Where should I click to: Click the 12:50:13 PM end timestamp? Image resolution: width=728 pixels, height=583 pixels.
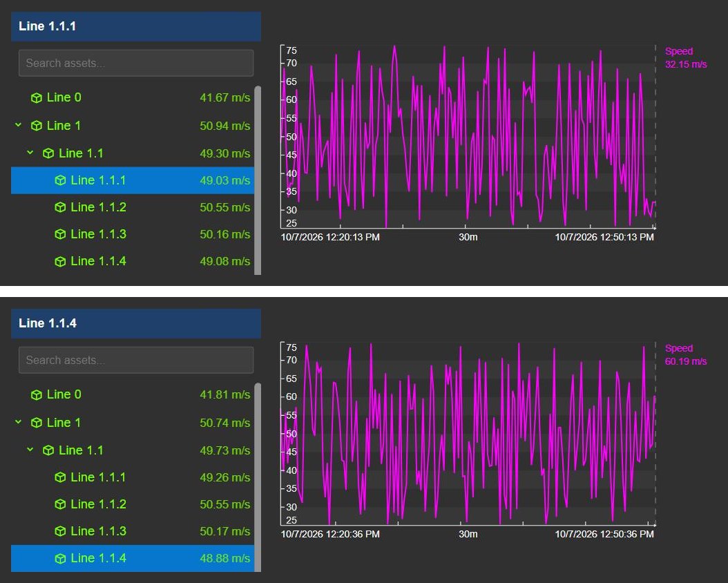pyautogui.click(x=604, y=237)
